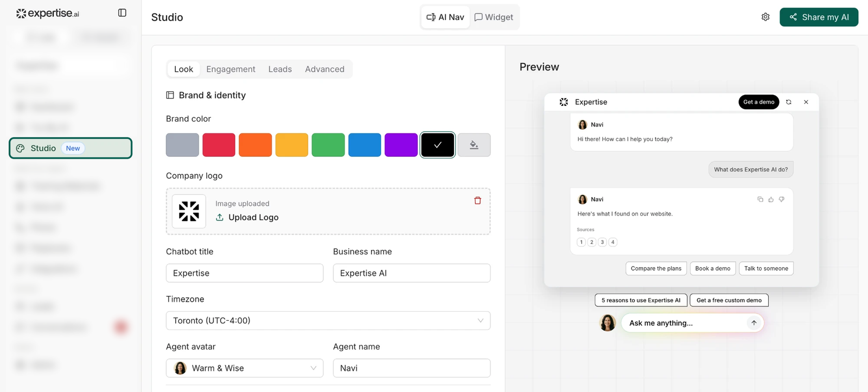Choose the Compare the plans suggestion
This screenshot has height=392, width=868.
[x=656, y=269]
